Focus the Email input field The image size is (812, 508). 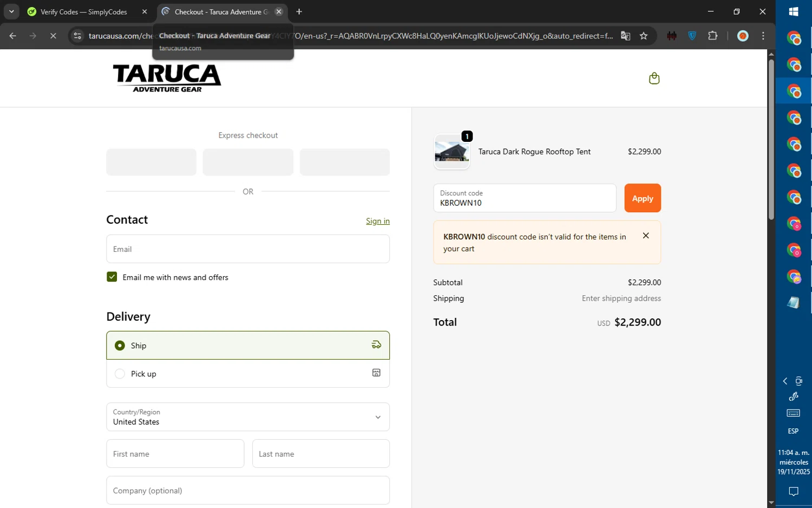coord(248,249)
